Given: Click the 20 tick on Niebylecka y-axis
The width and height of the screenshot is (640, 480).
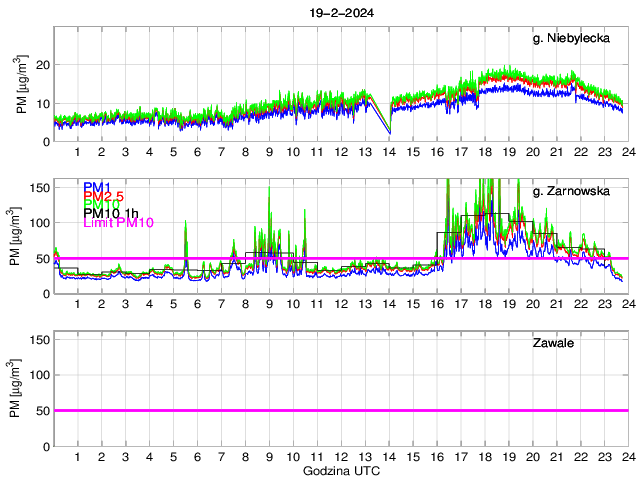Looking at the screenshot, I should (x=42, y=64).
